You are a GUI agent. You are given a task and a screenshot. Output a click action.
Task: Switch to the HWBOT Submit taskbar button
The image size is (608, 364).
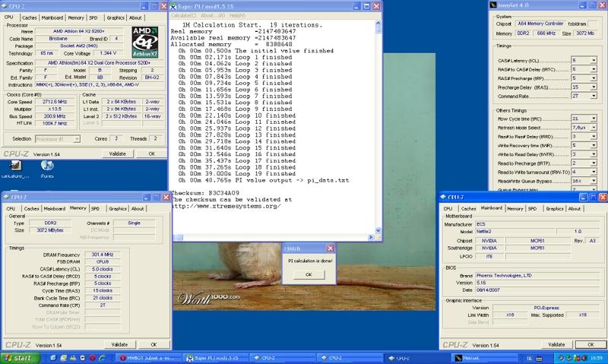coord(149,358)
